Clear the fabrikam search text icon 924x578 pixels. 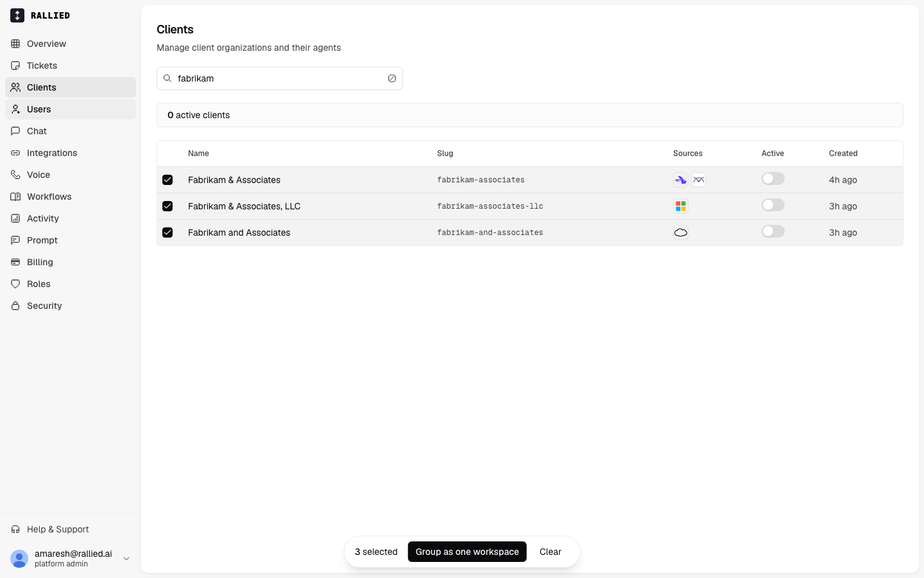(x=392, y=78)
